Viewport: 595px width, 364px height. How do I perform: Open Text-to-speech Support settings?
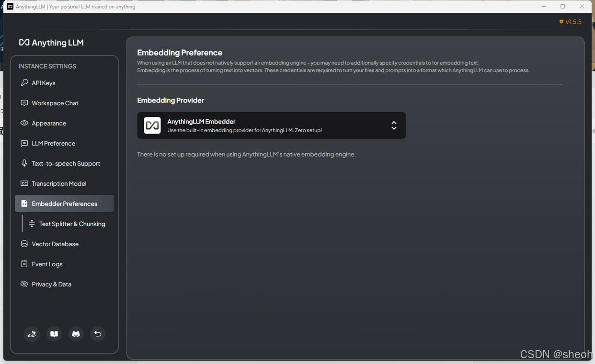click(x=64, y=163)
